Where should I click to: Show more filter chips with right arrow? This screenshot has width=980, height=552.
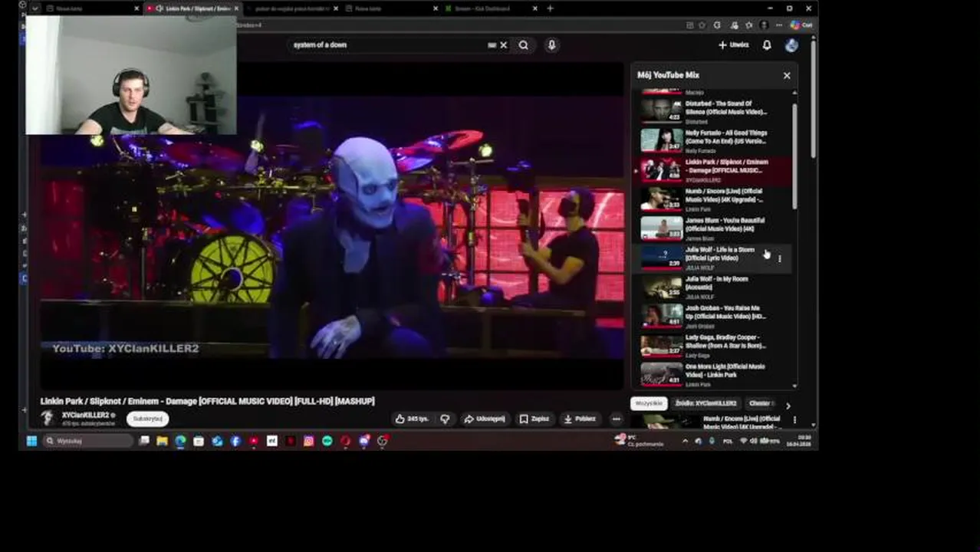click(x=788, y=406)
